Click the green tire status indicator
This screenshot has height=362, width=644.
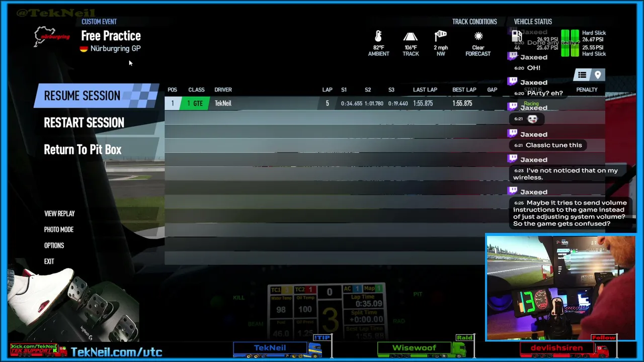(x=570, y=43)
